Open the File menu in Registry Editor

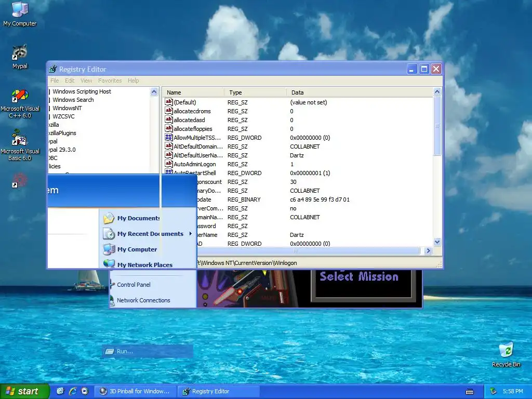[55, 81]
